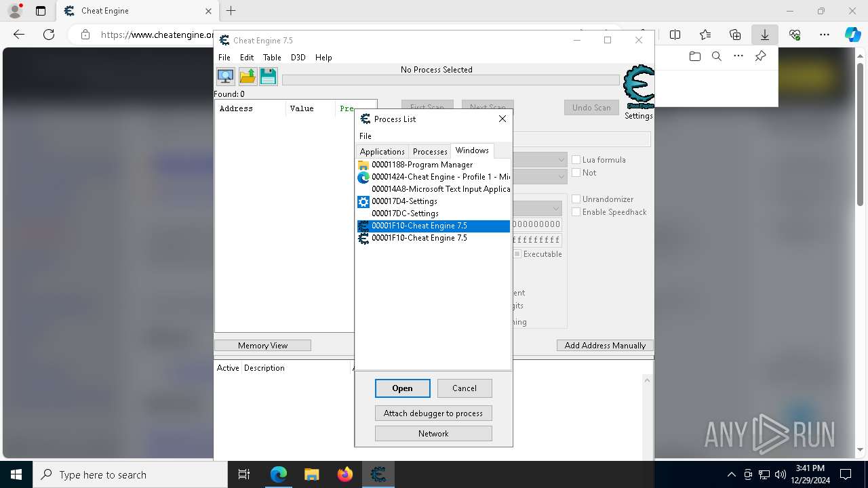This screenshot has height=488, width=868.
Task: Open the Windows Start menu
Action: (16, 474)
